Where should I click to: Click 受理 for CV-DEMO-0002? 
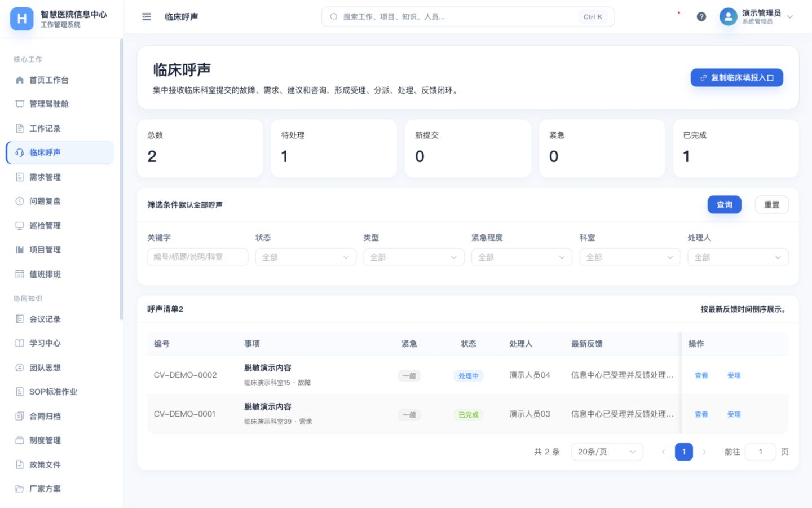click(x=734, y=375)
